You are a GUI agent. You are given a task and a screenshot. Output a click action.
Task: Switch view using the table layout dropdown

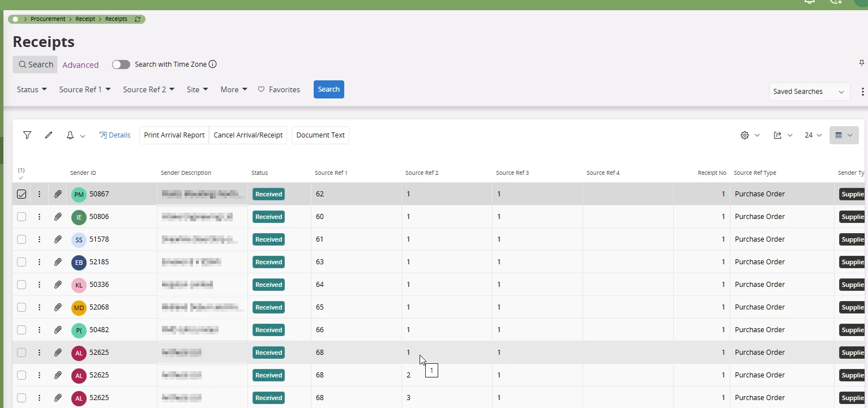(x=844, y=135)
